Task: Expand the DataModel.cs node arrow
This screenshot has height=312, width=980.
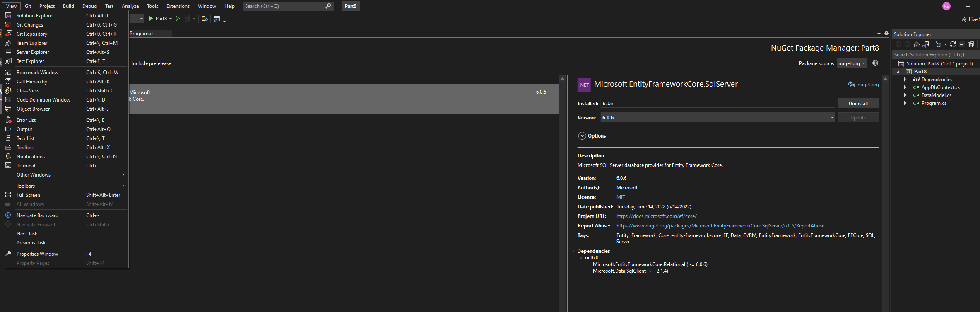Action: (x=905, y=95)
